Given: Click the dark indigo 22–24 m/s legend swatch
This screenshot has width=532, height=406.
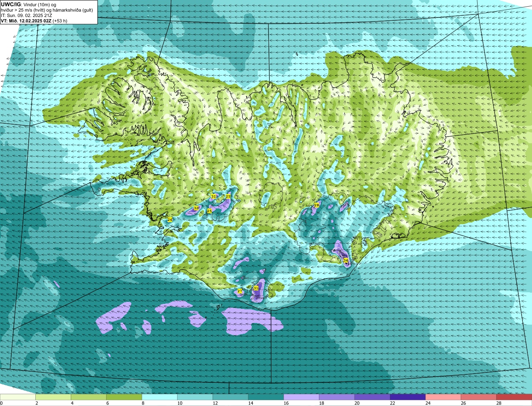Looking at the screenshot, I should [408, 397].
